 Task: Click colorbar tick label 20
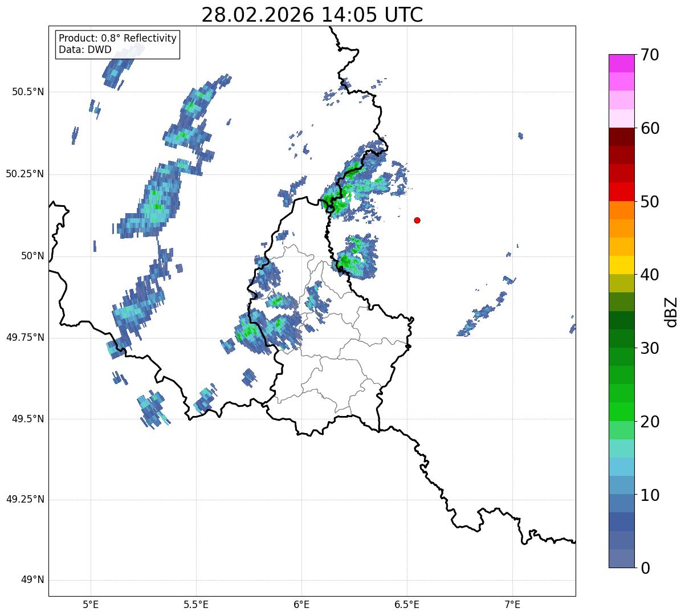point(651,422)
